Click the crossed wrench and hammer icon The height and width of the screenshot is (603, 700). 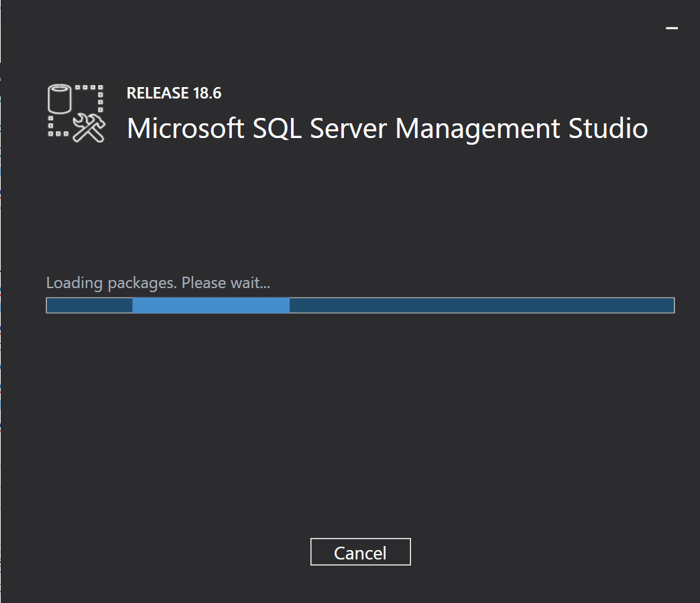click(x=89, y=127)
